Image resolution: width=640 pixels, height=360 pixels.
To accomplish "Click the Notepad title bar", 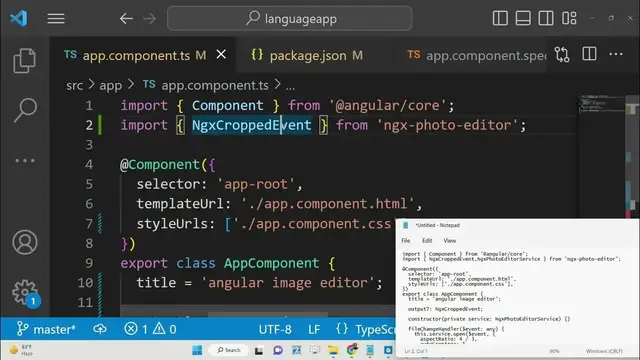I will click(x=517, y=225).
